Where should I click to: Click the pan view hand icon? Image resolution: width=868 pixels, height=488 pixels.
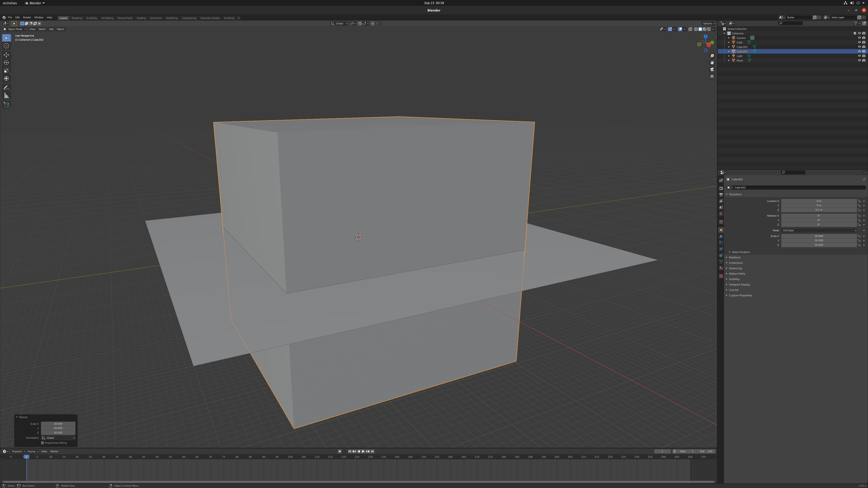(x=712, y=63)
